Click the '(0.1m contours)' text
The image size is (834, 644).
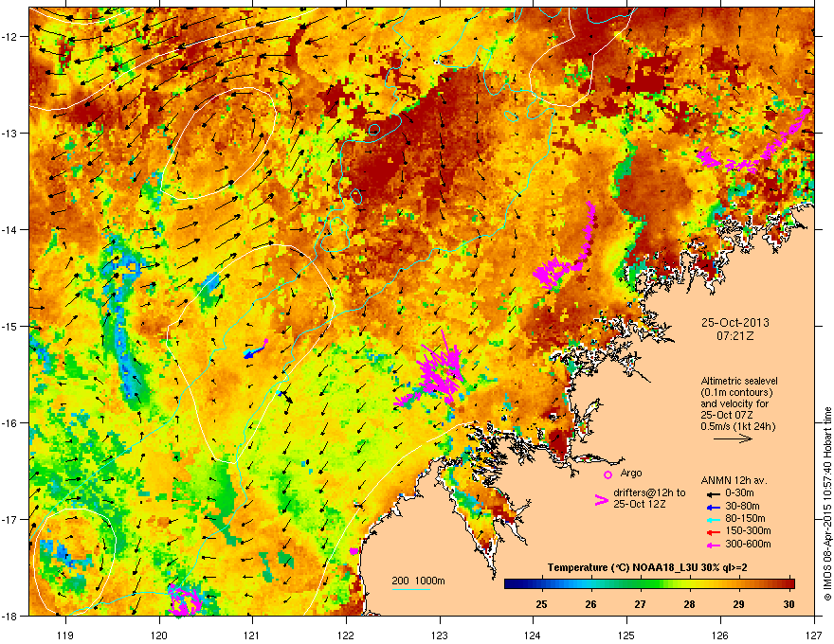tap(736, 393)
